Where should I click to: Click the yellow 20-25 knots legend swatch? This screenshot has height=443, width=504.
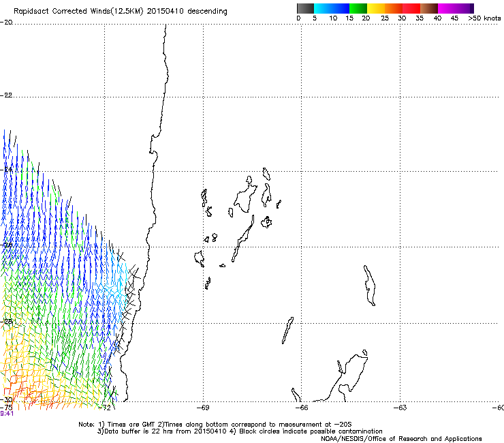pos(376,8)
